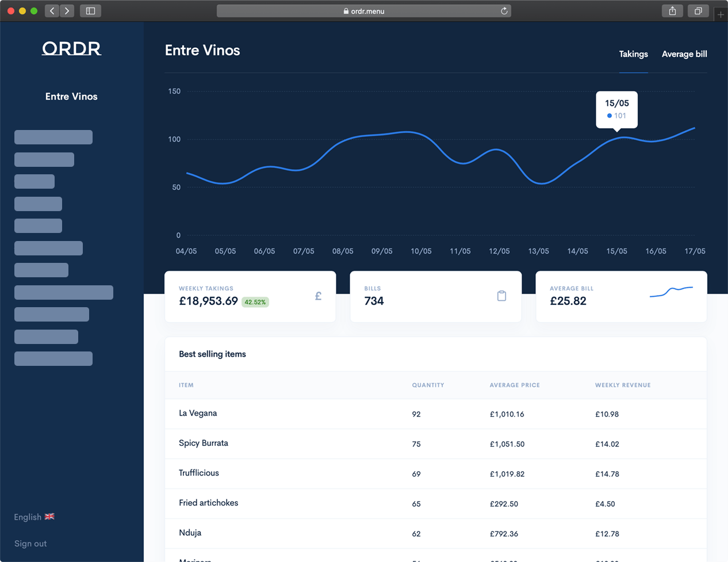Click the new tab plus icon
Viewport: 728px width, 562px height.
pos(721,14)
